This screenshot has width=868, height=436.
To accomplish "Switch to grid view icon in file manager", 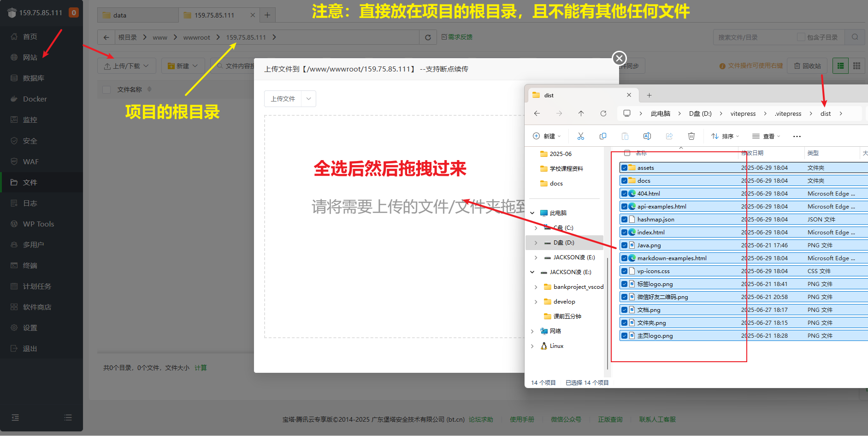I will 856,66.
